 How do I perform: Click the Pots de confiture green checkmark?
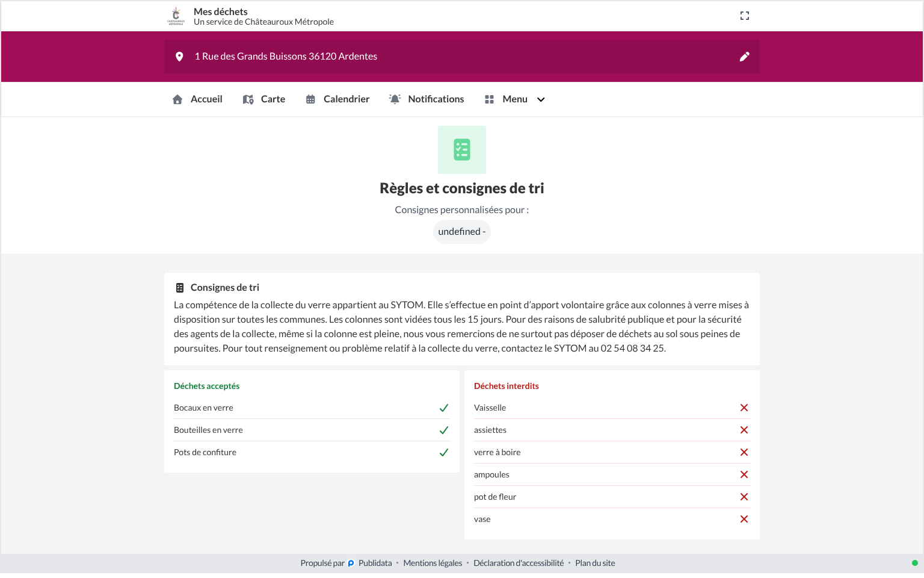444,453
